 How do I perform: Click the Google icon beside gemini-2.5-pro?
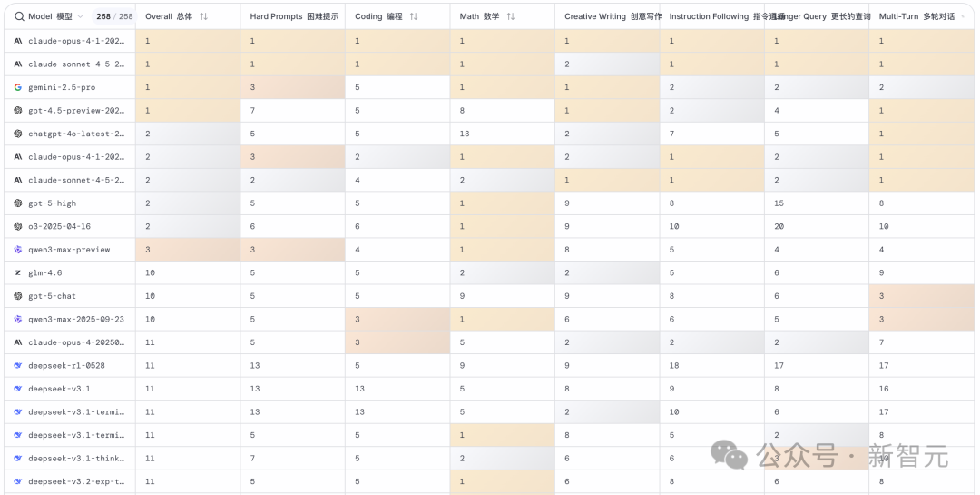[x=18, y=87]
